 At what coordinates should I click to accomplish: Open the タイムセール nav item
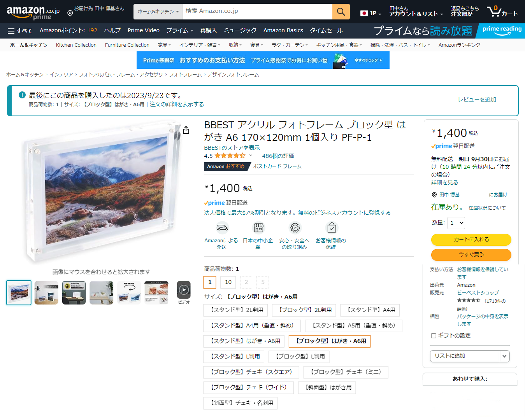326,30
